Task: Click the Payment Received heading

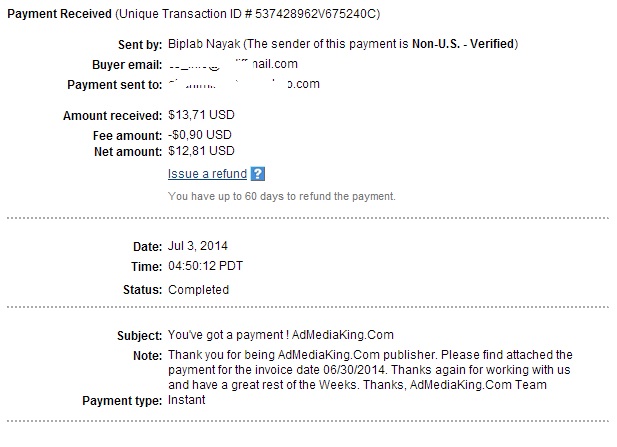Action: point(59,14)
